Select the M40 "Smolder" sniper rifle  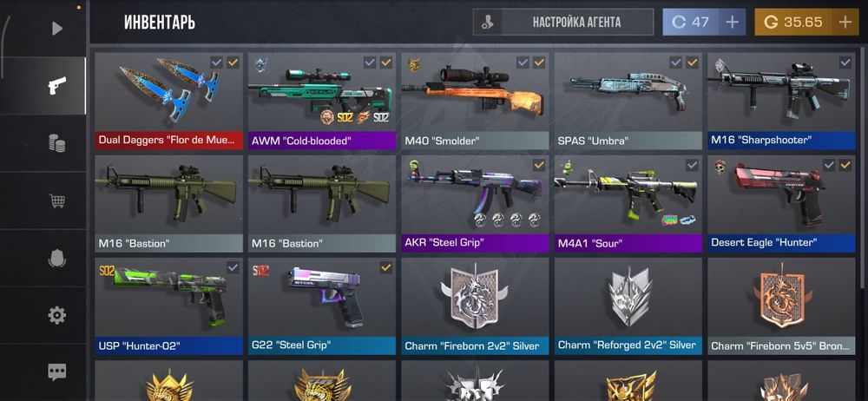coord(475,102)
